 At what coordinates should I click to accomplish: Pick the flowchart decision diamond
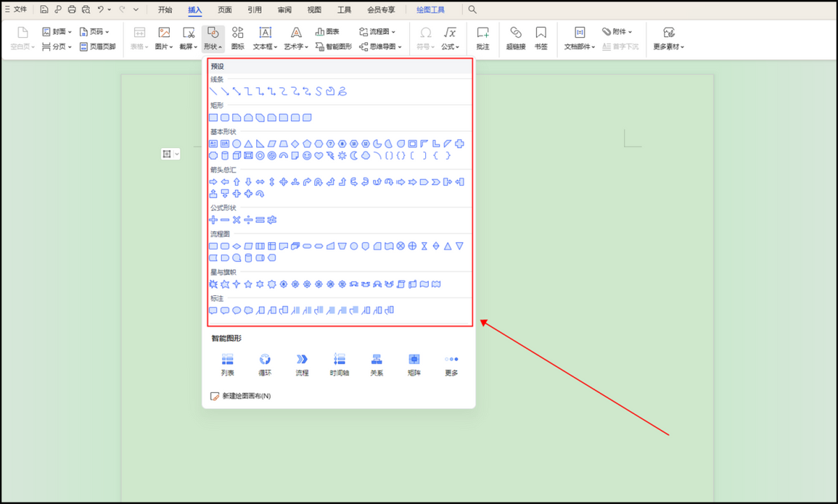click(237, 246)
